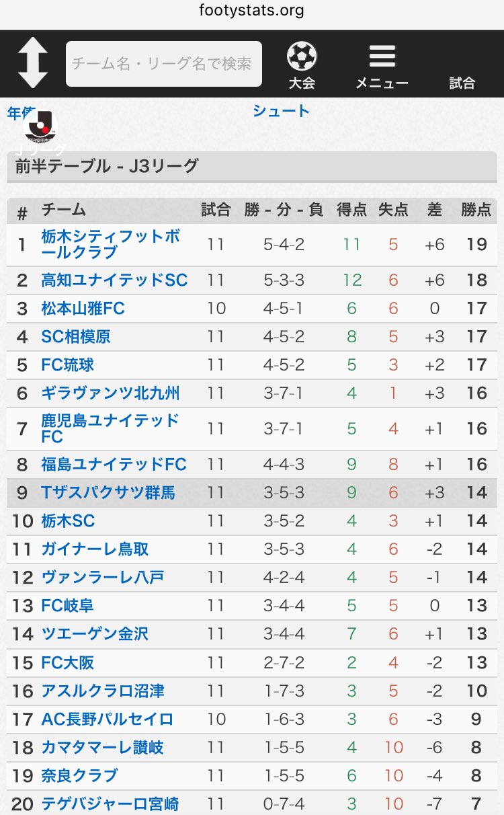Viewport: 504px width, 815px height.
Task: Open 高知ユナイテッドSC team link
Action: click(114, 280)
